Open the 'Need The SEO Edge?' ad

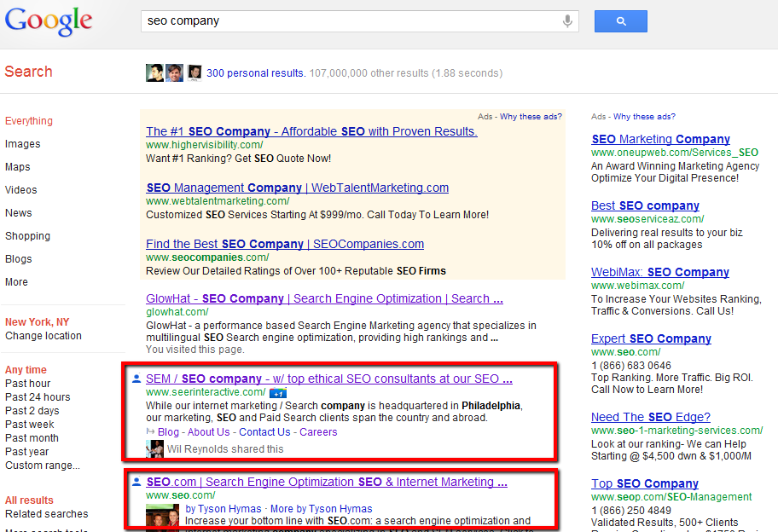[651, 417]
